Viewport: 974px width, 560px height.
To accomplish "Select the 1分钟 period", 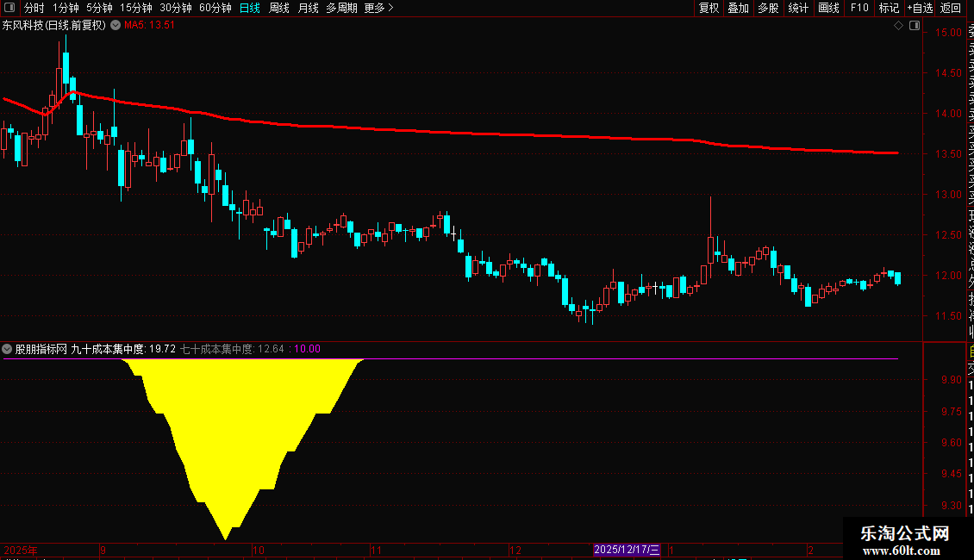I will point(66,8).
